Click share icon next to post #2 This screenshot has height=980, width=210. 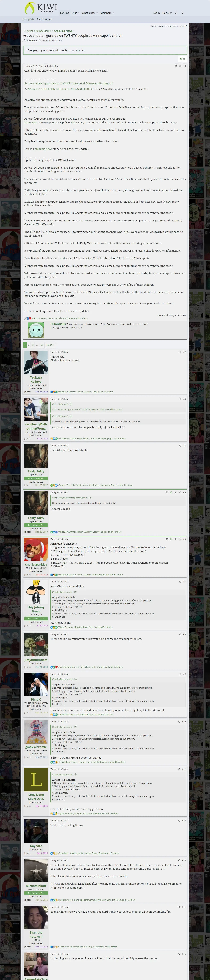click(180, 352)
